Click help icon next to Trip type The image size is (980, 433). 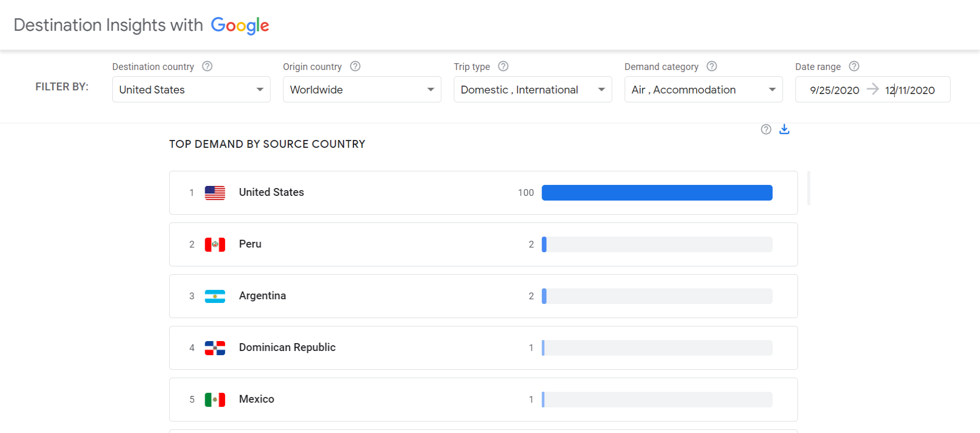[503, 66]
